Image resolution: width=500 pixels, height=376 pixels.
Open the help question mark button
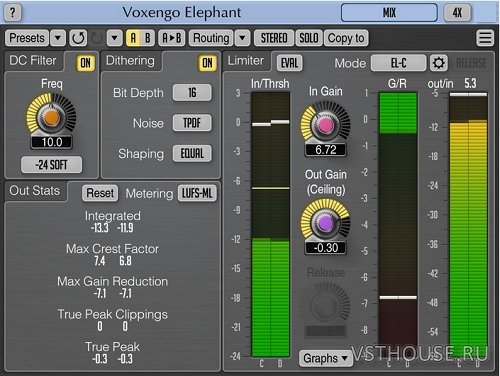click(13, 12)
